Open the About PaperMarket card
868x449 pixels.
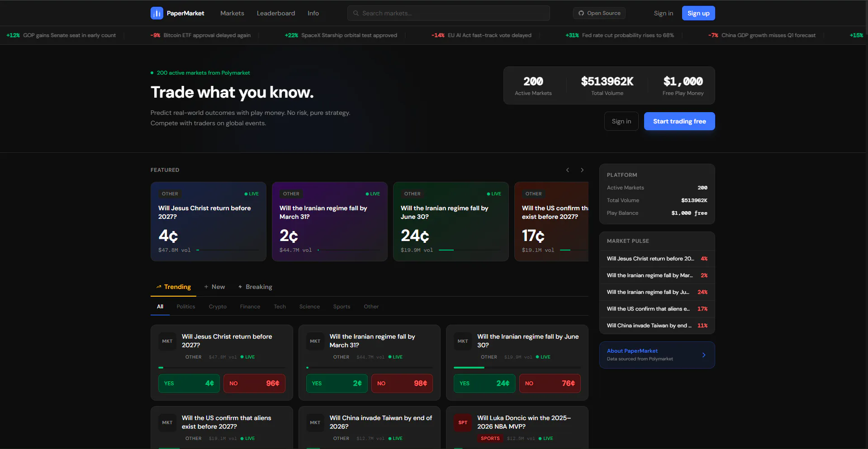tap(657, 355)
